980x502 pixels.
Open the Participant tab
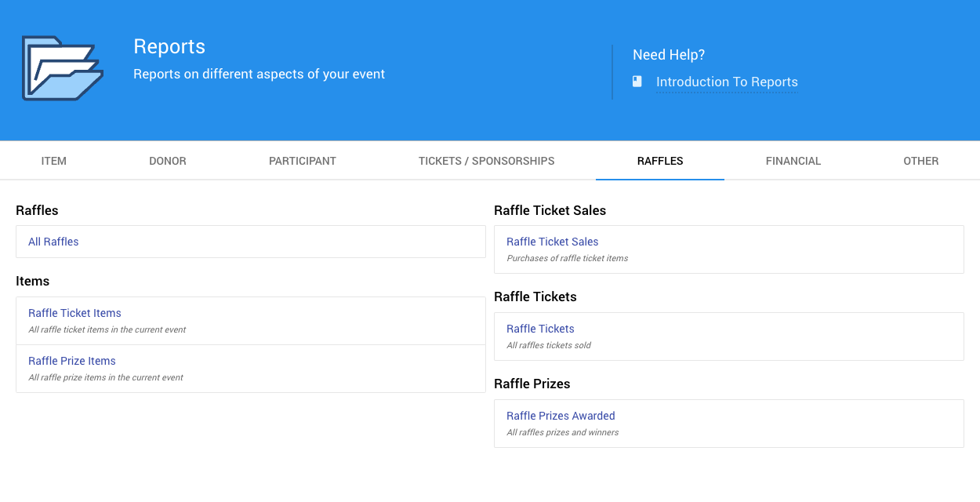pyautogui.click(x=302, y=161)
